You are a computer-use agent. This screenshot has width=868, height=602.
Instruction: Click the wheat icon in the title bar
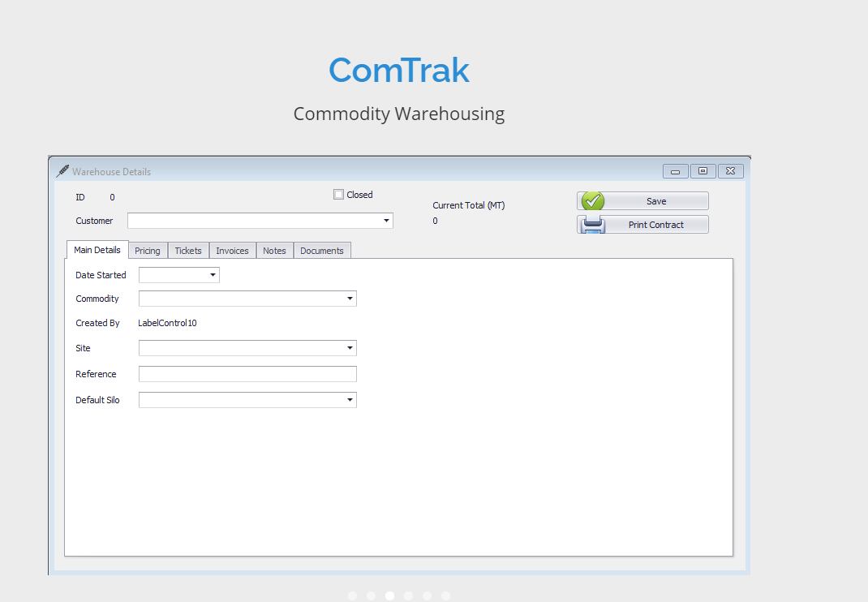[x=62, y=171]
